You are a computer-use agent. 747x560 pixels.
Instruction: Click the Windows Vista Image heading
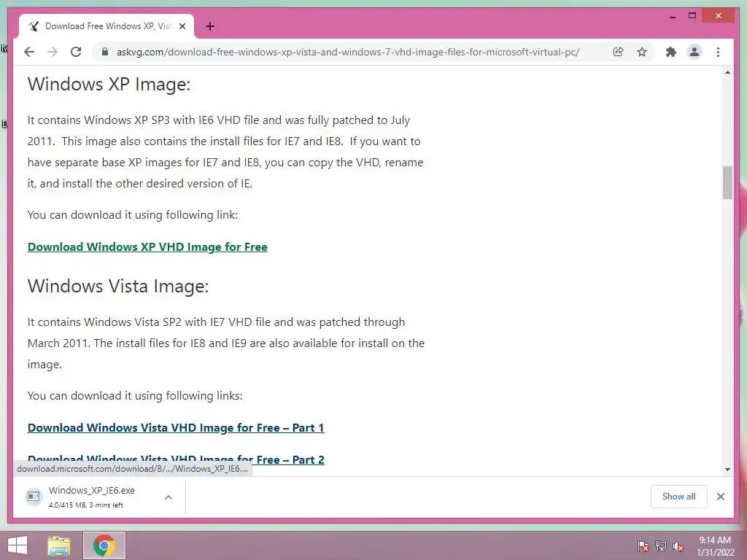click(x=118, y=286)
